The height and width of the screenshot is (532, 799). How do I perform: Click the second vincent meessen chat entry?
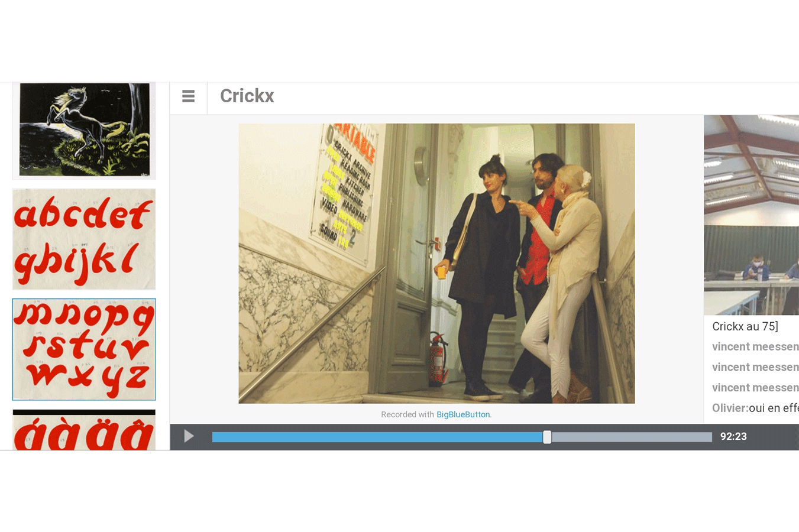click(x=755, y=367)
